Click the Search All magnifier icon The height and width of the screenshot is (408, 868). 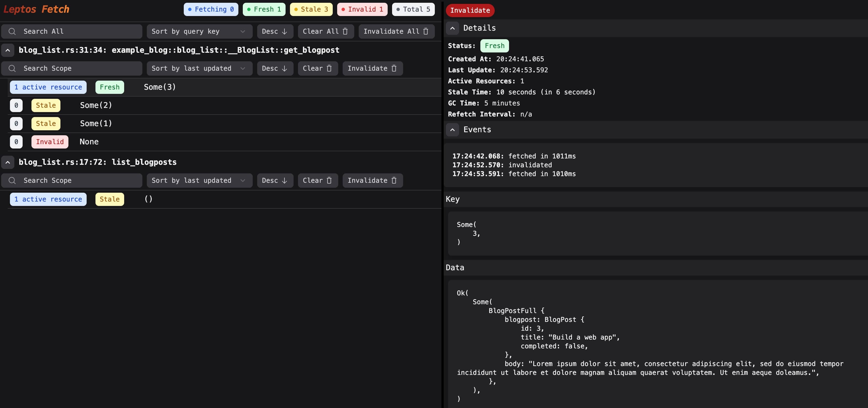tap(12, 31)
